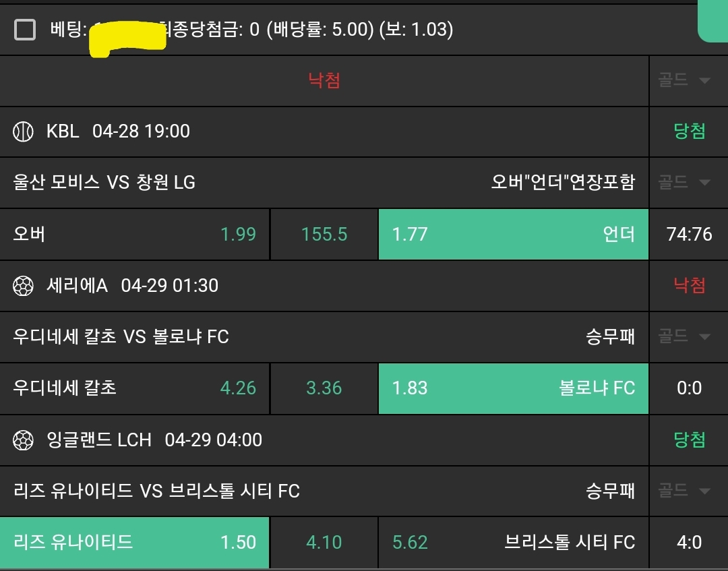Click the 울산 모비스 VS 창원 LG match title
This screenshot has height=571, width=728.
tap(104, 182)
